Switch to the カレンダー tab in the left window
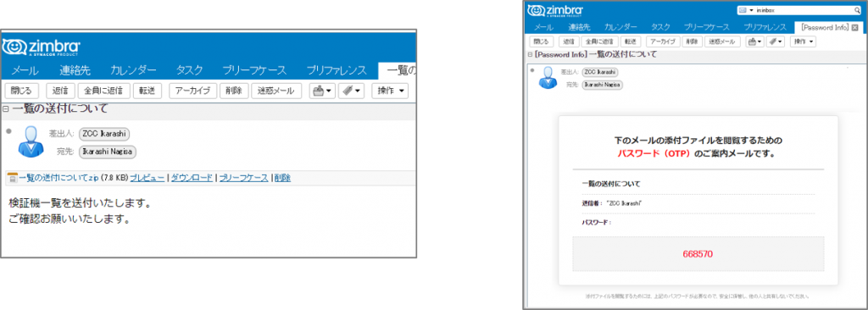 (133, 70)
